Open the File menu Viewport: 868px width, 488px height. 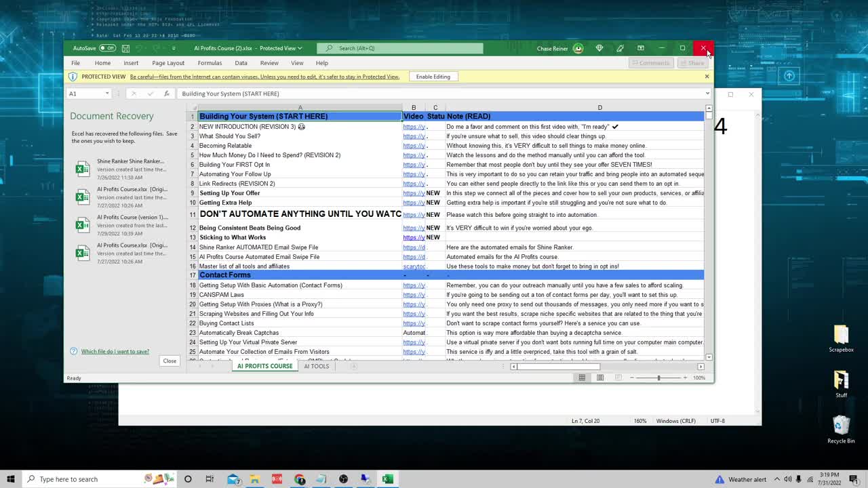click(76, 63)
